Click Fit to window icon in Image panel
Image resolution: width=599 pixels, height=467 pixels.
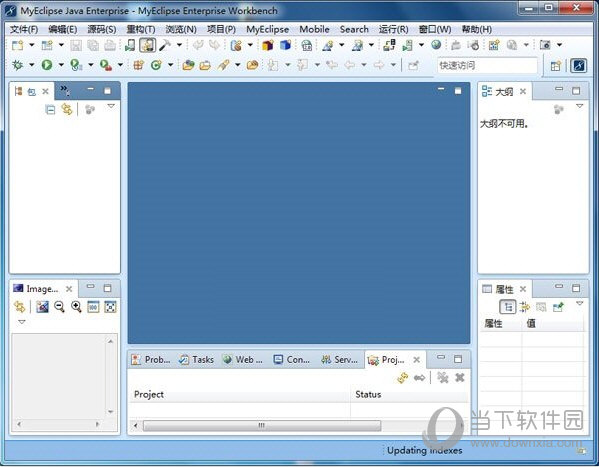(110, 307)
